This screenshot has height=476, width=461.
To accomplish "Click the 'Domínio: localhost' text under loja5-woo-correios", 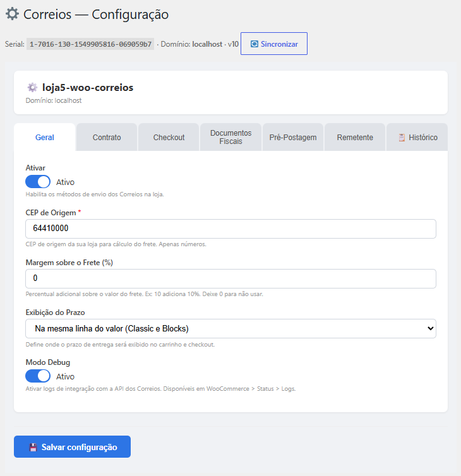I will pos(54,100).
